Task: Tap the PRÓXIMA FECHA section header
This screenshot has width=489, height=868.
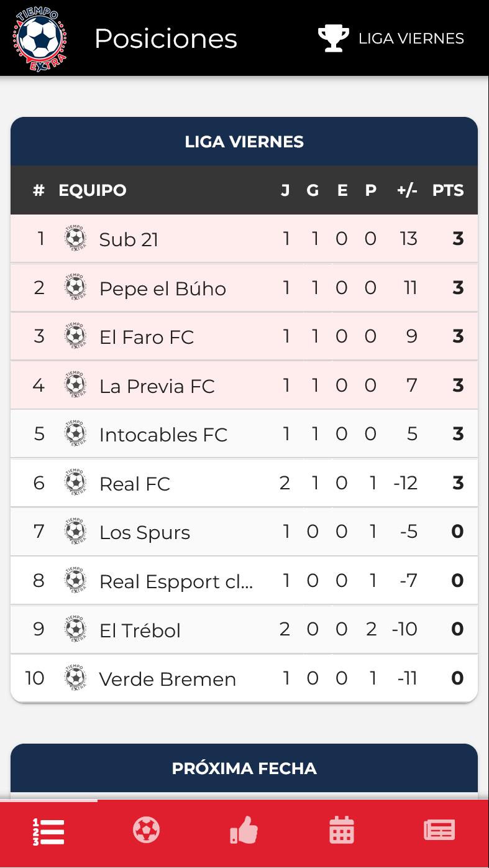Action: click(x=244, y=768)
